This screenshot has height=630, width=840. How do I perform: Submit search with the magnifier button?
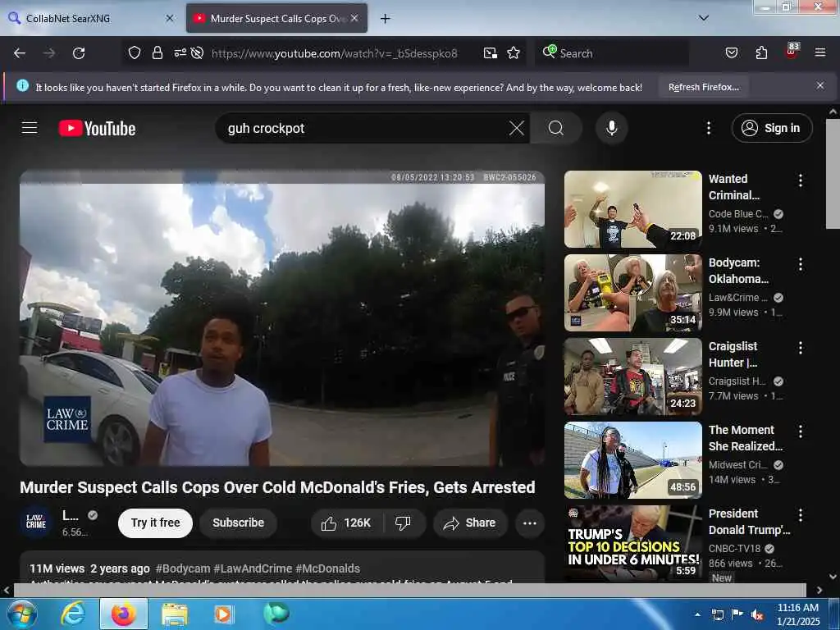tap(556, 128)
